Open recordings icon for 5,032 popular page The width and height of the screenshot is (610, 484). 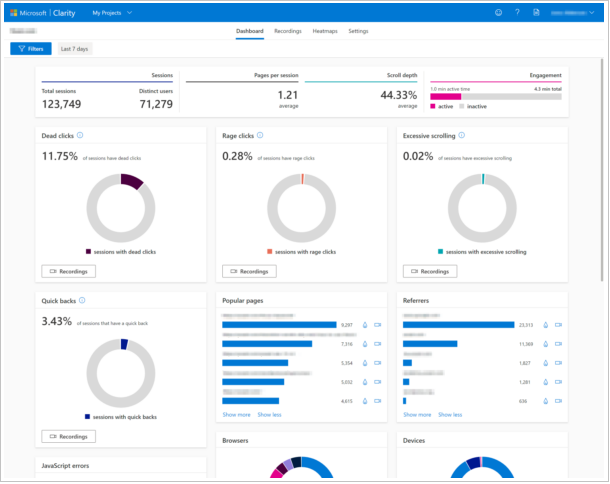click(377, 382)
